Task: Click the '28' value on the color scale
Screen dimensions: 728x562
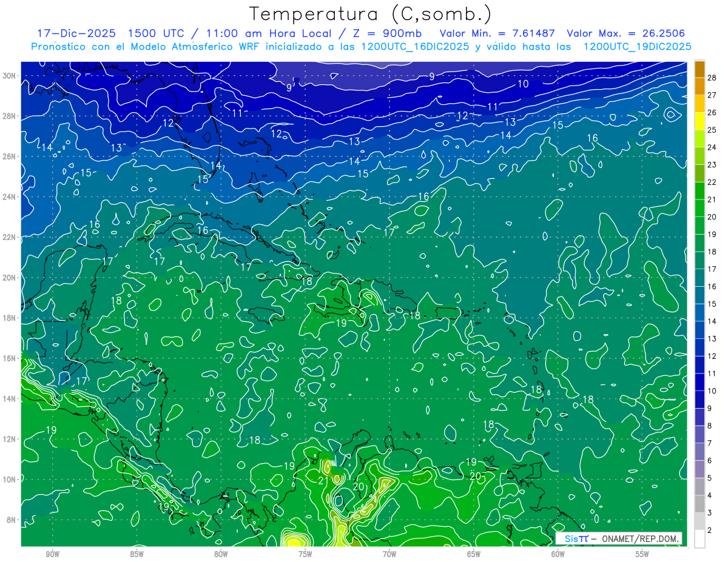Action: pyautogui.click(x=712, y=77)
